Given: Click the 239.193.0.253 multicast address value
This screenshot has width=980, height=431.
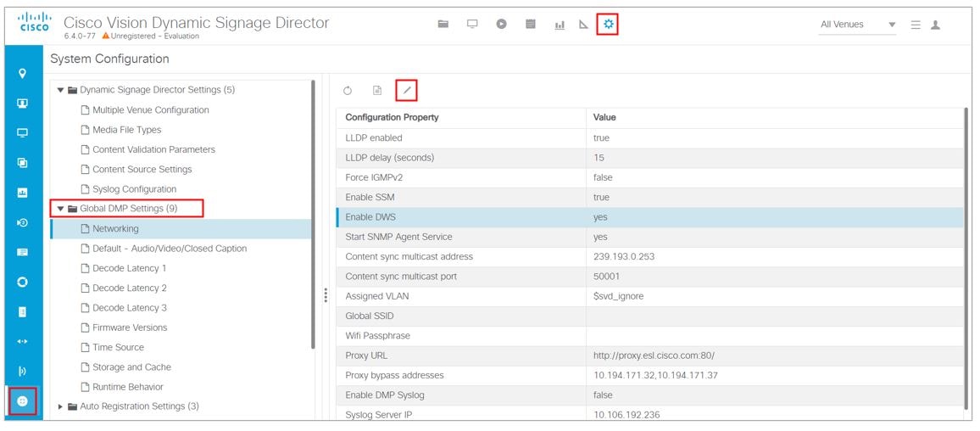Looking at the screenshot, I should (625, 256).
